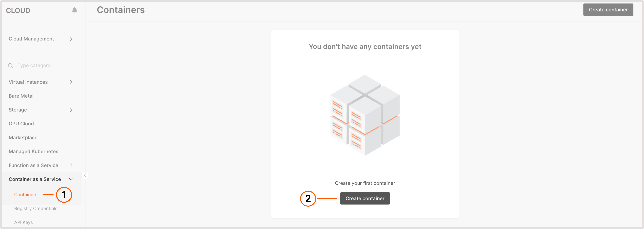This screenshot has height=229, width=644.
Task: Select the Marketplace sidebar entry
Action: click(23, 137)
